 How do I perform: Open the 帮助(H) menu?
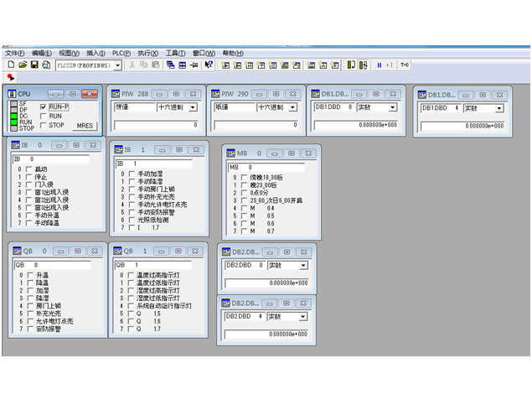[x=233, y=54]
